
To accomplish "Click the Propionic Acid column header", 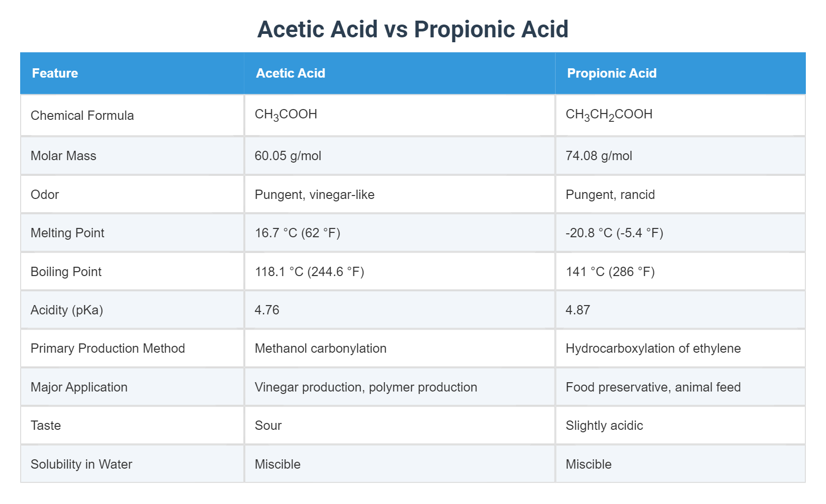I will tap(612, 73).
